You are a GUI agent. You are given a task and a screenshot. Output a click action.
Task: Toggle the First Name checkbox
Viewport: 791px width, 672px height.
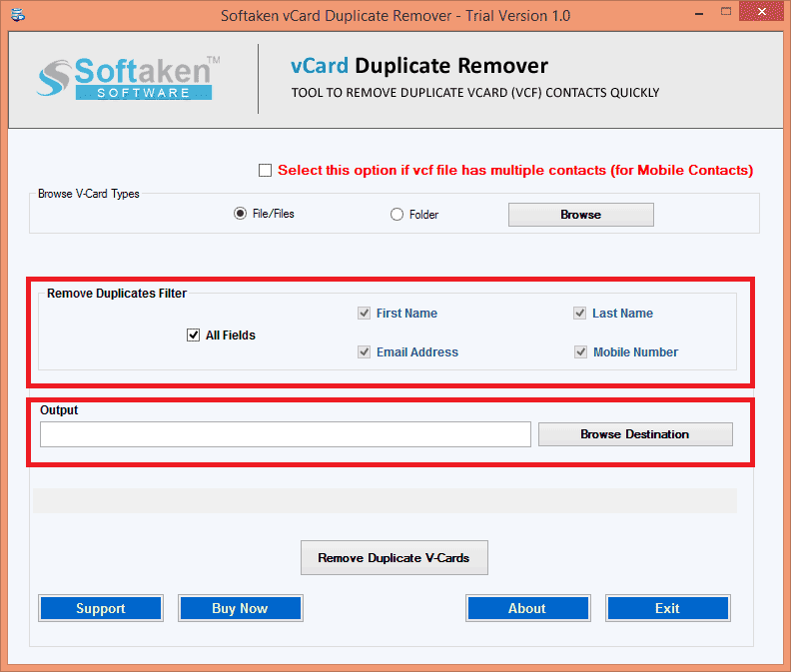364,314
